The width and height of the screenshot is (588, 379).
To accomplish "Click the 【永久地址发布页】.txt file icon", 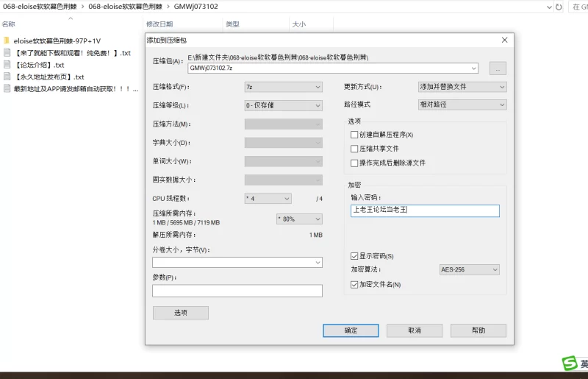I will tap(7, 77).
